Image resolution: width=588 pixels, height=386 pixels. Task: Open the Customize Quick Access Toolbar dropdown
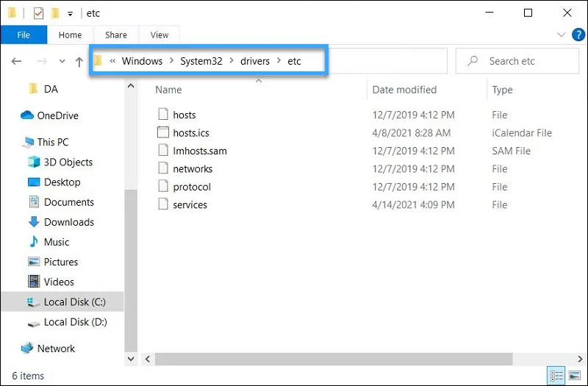pos(70,14)
